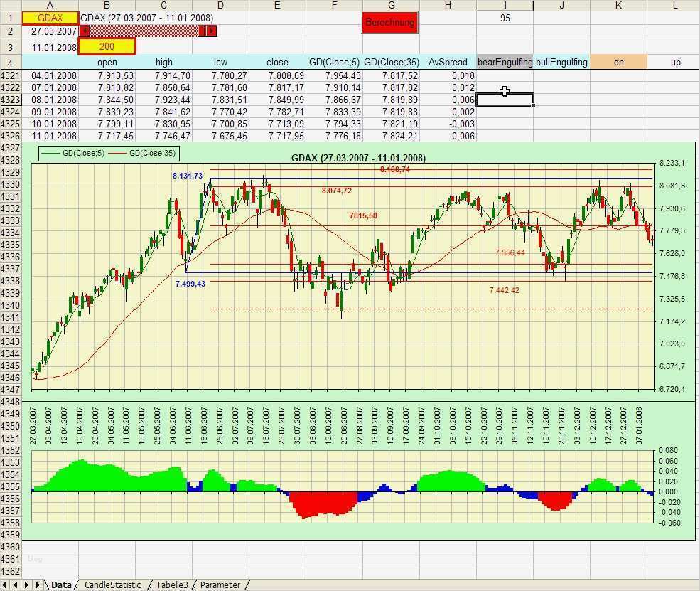The image size is (700, 591).
Task: Select high value 7.923,44
Action: click(x=163, y=100)
